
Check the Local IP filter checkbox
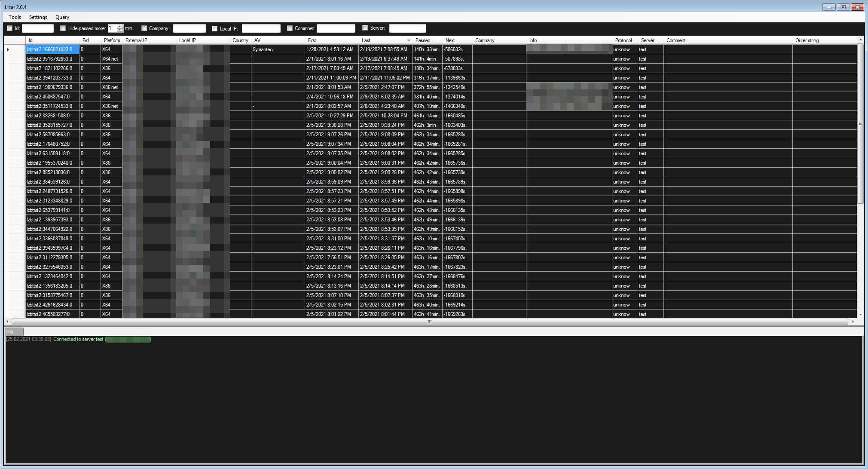click(x=215, y=29)
